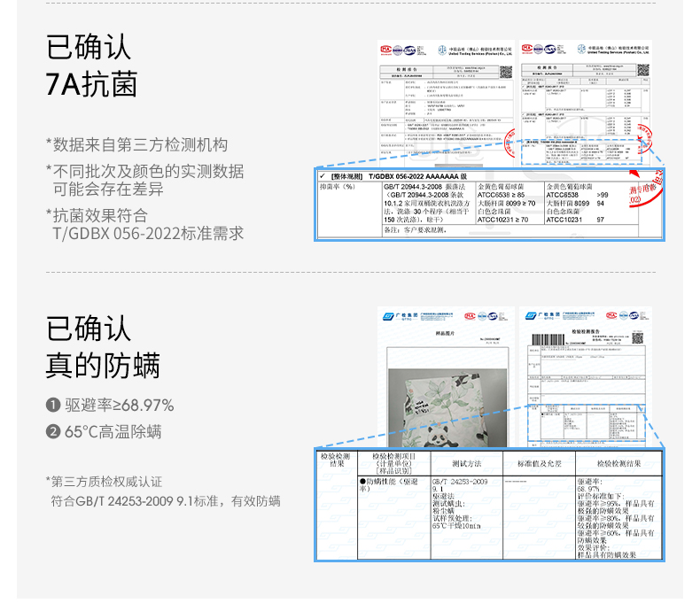Click the black circled number 2 bullet
The width and height of the screenshot is (700, 611).
coord(53,432)
